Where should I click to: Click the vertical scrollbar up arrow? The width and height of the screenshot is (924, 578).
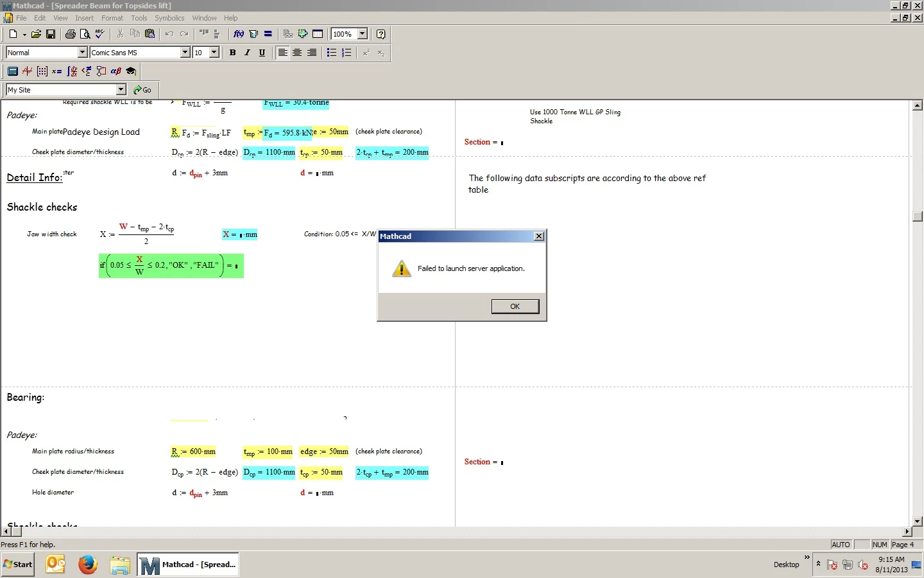point(918,105)
